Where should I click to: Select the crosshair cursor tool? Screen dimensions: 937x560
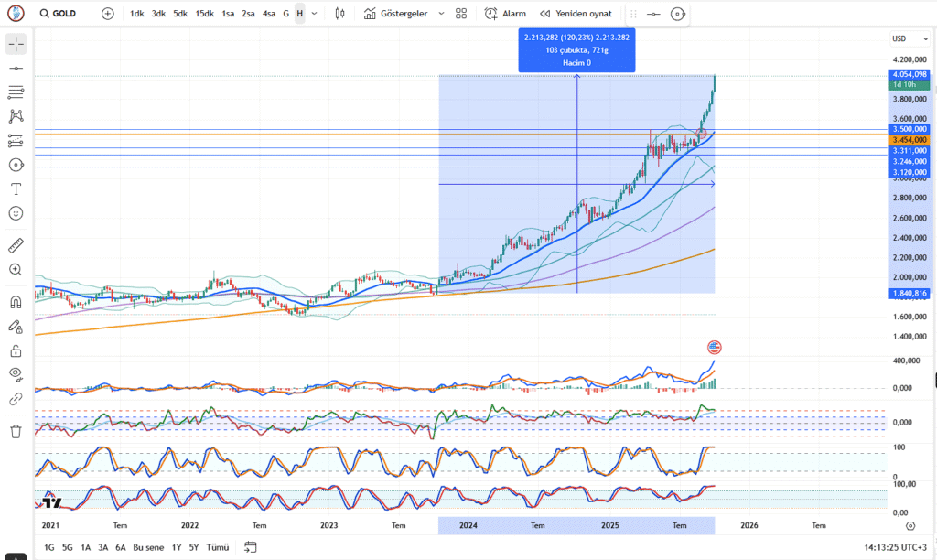(x=16, y=44)
